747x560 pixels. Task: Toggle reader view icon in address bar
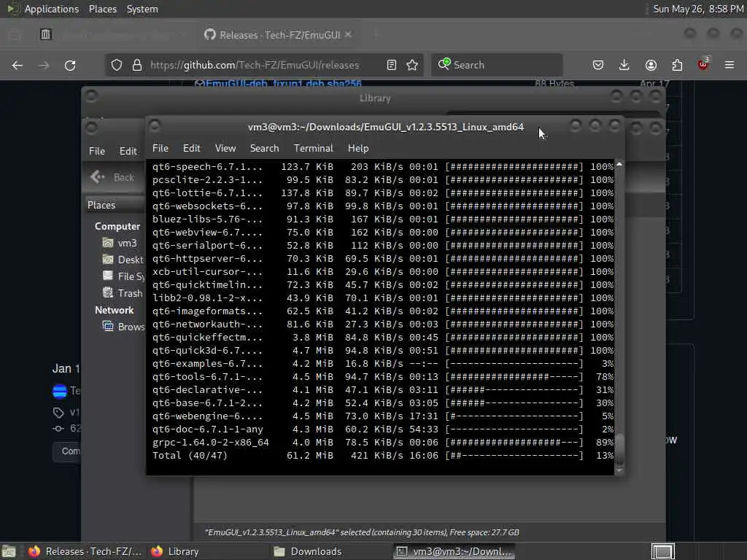(x=392, y=65)
